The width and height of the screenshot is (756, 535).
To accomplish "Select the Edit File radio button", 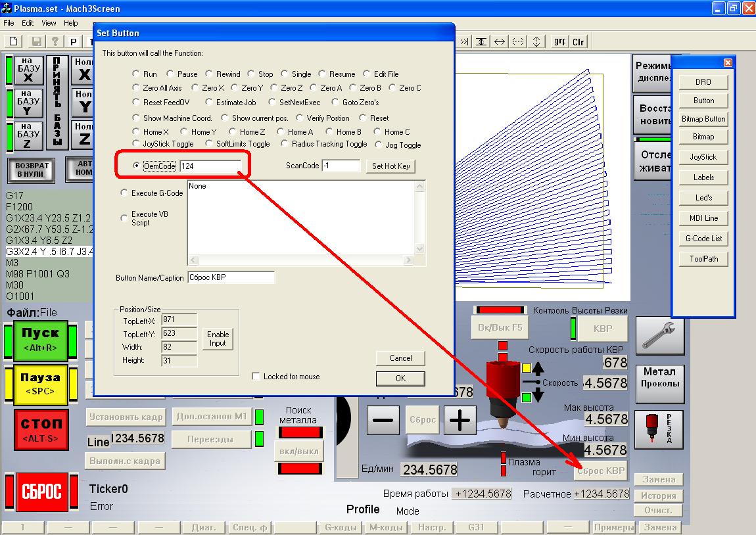I will point(367,74).
